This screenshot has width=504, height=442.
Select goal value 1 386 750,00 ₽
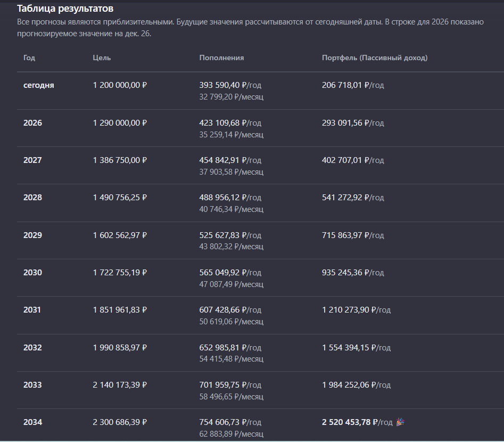click(x=120, y=160)
